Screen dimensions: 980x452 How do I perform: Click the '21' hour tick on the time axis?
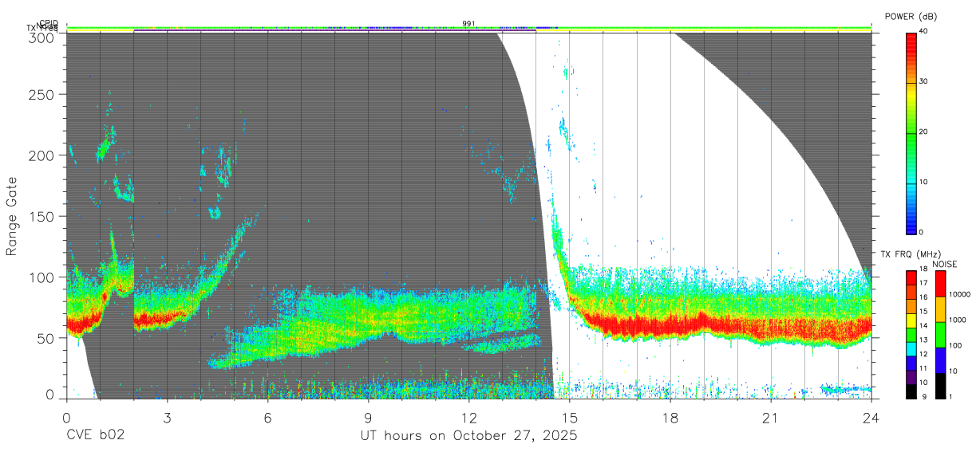click(770, 417)
